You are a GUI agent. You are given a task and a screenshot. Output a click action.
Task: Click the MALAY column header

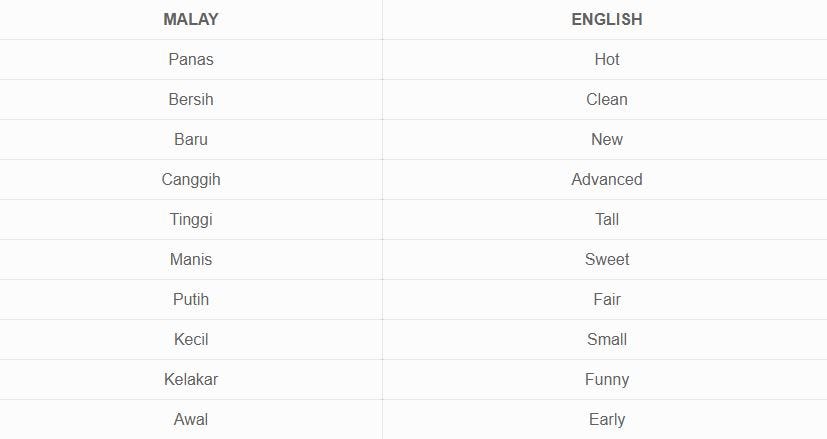[191, 19]
